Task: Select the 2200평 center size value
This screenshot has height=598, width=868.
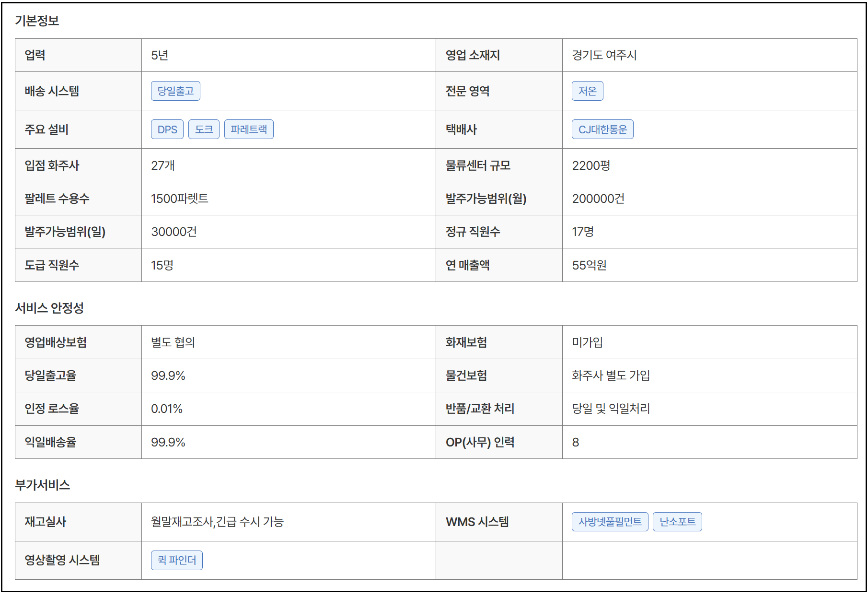Action: (x=591, y=165)
